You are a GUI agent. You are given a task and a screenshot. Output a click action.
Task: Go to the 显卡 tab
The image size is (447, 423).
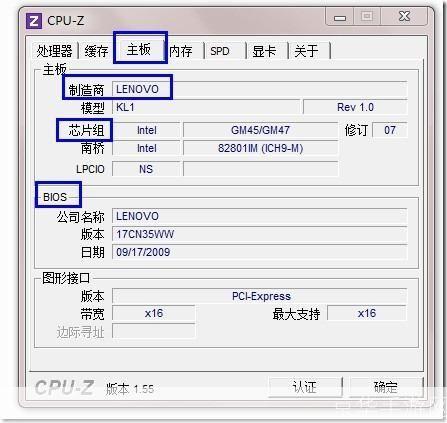tap(264, 51)
